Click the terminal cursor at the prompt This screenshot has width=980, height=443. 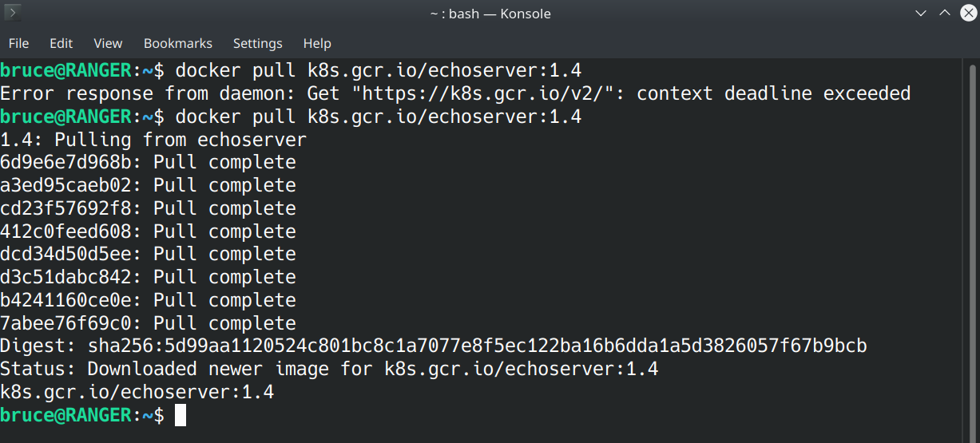click(x=181, y=415)
